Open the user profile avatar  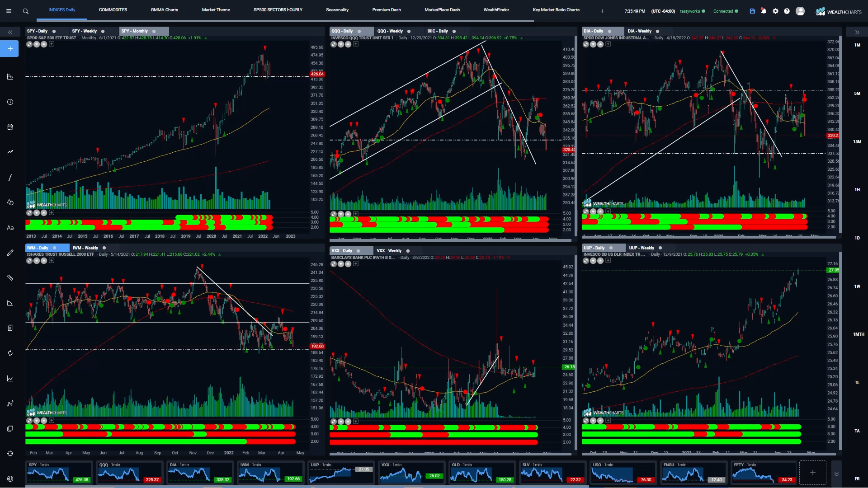point(800,11)
